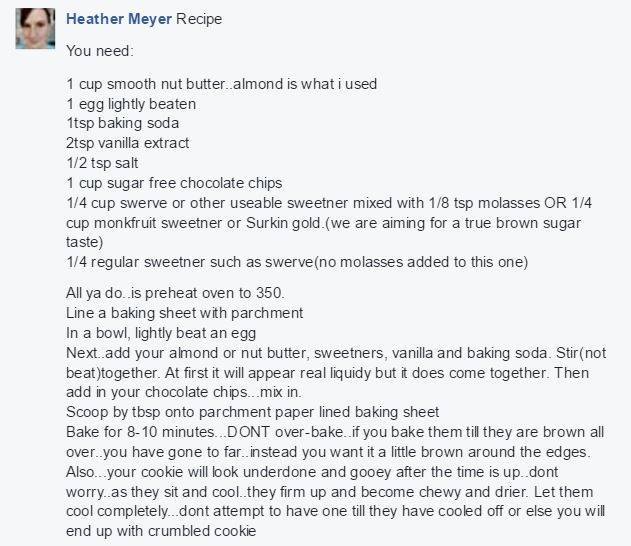Click the '1/4 regular sweetner' line
631x546 pixels.
pos(297,262)
